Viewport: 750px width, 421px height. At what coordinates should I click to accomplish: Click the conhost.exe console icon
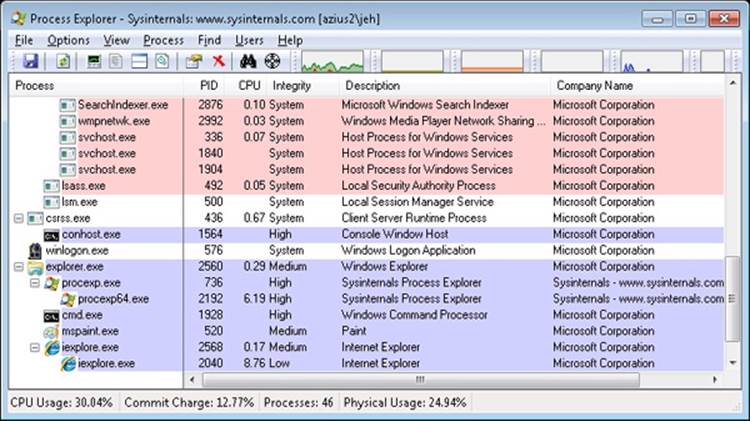[x=51, y=235]
